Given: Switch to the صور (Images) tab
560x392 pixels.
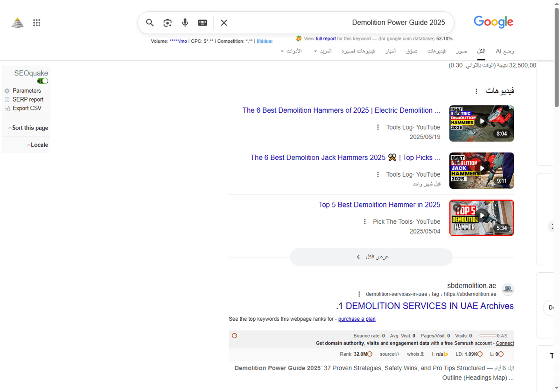Looking at the screenshot, I should [461, 51].
